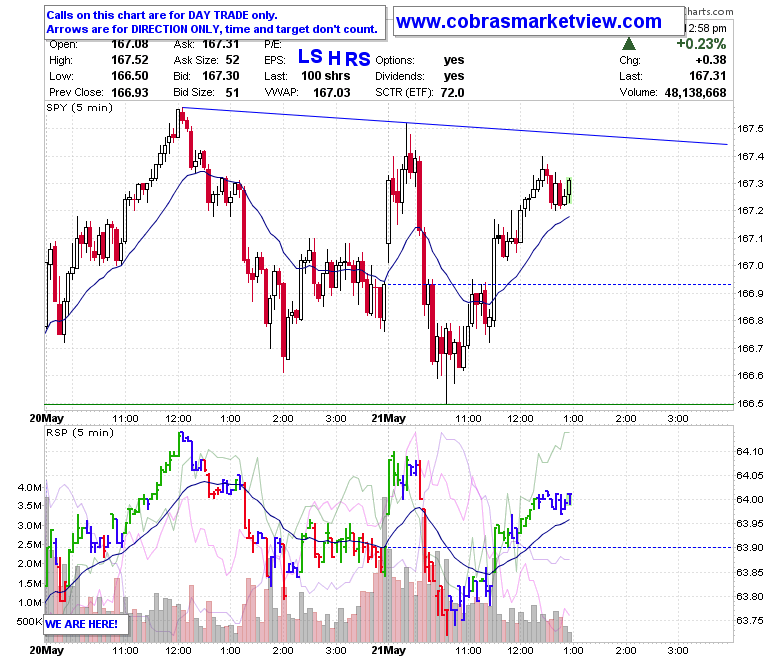Click the Open value 167.08
Screen dimensions: 780x659
130,44
